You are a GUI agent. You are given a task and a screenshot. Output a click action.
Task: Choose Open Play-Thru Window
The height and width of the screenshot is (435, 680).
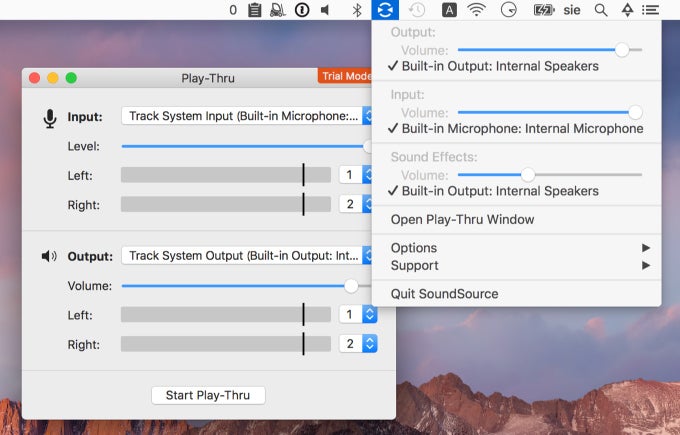pyautogui.click(x=517, y=219)
